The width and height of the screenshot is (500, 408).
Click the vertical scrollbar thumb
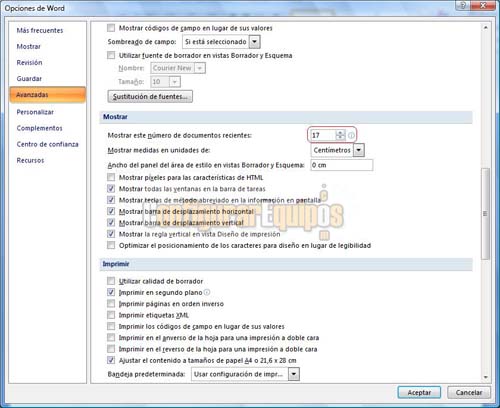click(486, 214)
